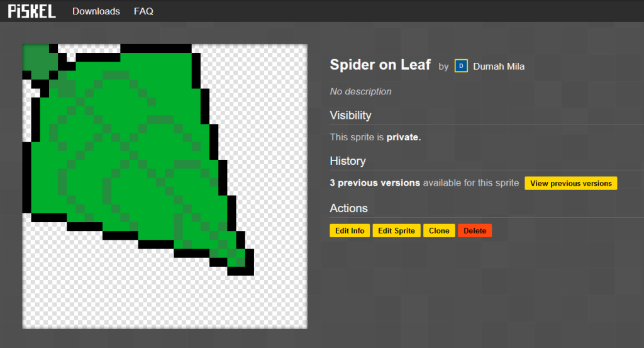Duplicate the sprite using Clone

coord(439,231)
